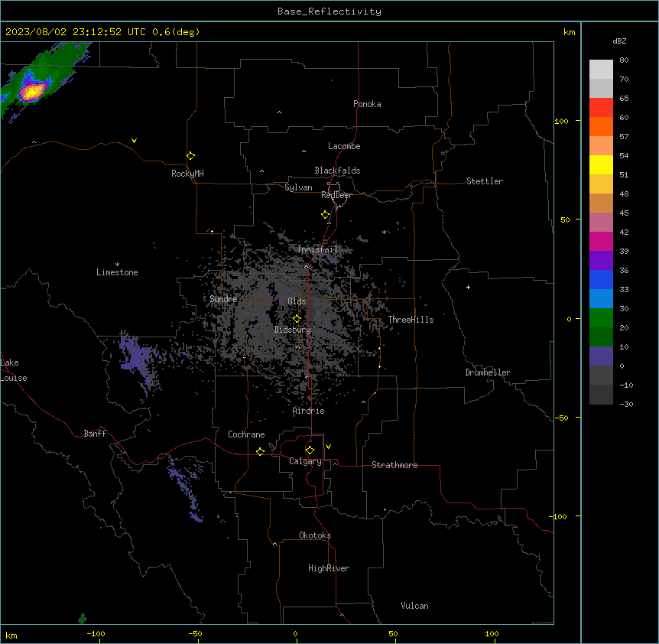Select the Vulcan label
659x644 pixels.
coord(415,606)
